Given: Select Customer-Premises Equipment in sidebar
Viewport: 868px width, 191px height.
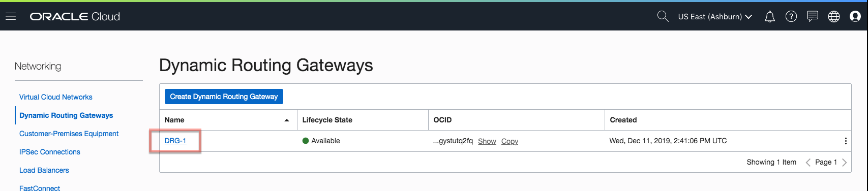Looking at the screenshot, I should pyautogui.click(x=69, y=134).
